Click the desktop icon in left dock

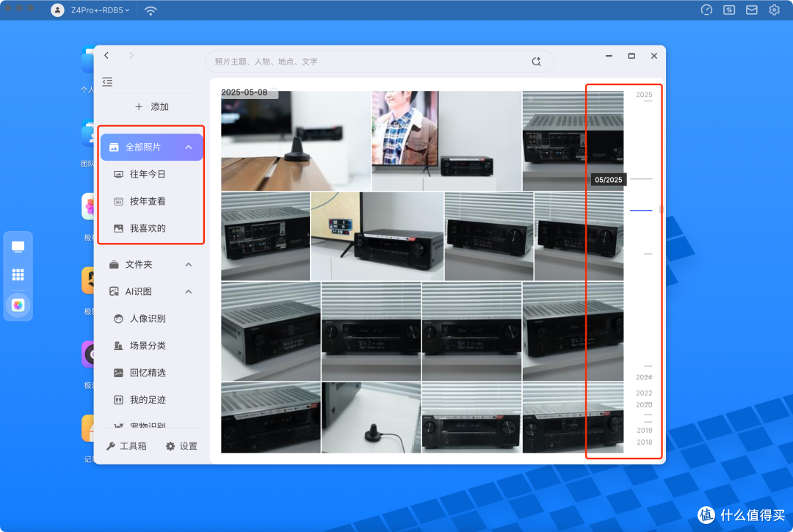pyautogui.click(x=18, y=247)
